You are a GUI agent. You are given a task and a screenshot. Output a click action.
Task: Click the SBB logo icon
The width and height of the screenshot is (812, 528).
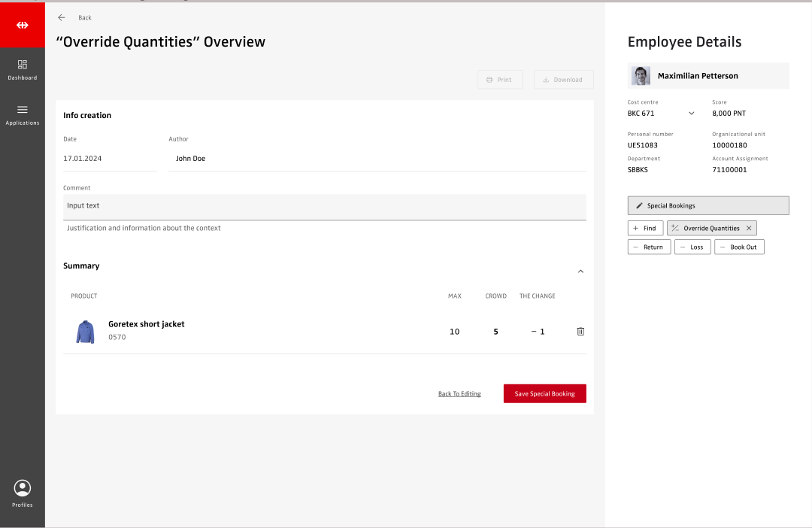point(23,25)
